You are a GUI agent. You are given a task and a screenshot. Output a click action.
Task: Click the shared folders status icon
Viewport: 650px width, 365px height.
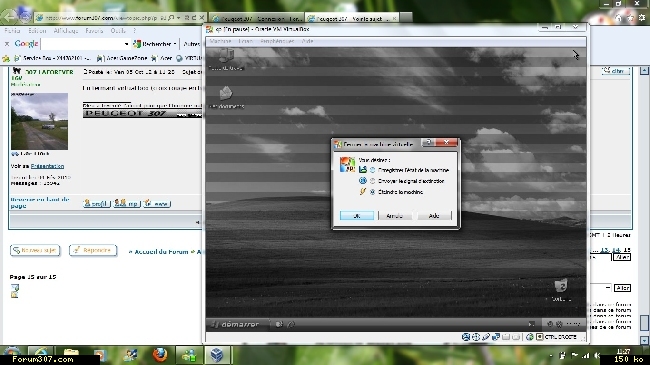(x=506, y=337)
